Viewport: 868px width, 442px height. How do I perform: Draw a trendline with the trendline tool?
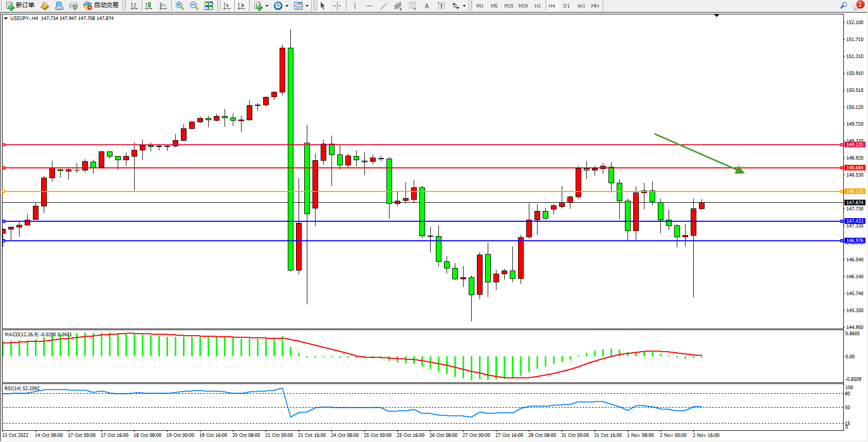(383, 6)
